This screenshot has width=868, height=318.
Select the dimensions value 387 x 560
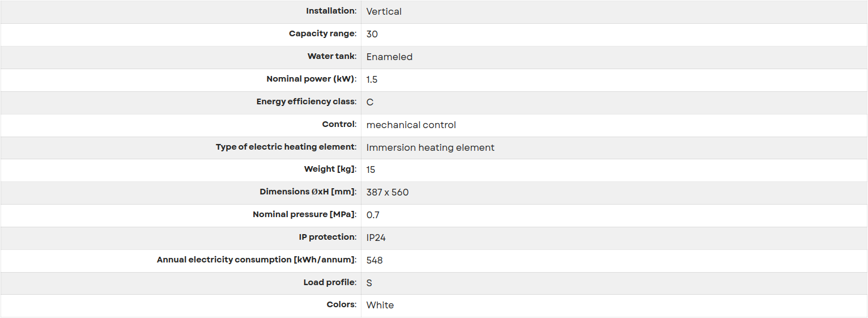(388, 192)
